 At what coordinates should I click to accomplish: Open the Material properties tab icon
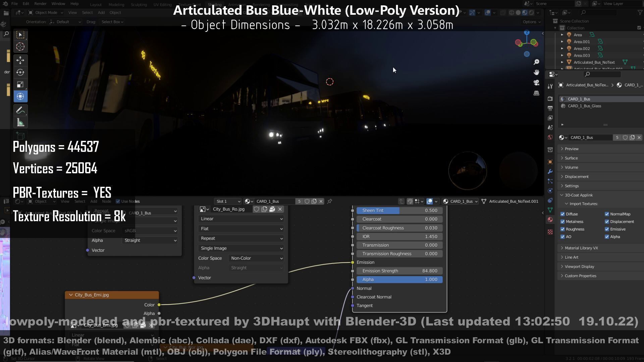coord(550,220)
